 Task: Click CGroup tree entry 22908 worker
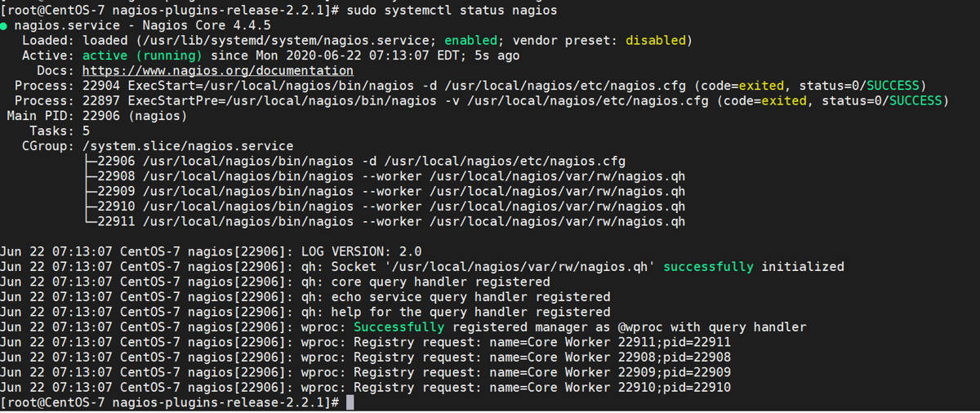click(385, 176)
